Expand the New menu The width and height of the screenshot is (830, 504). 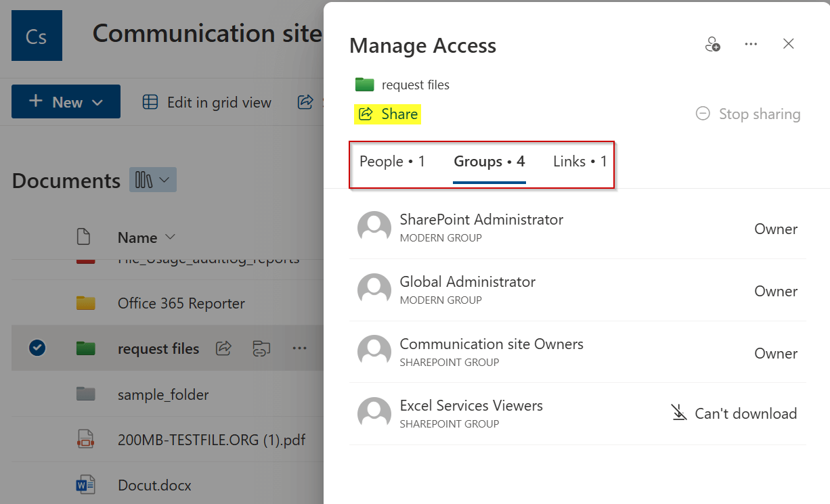(66, 101)
